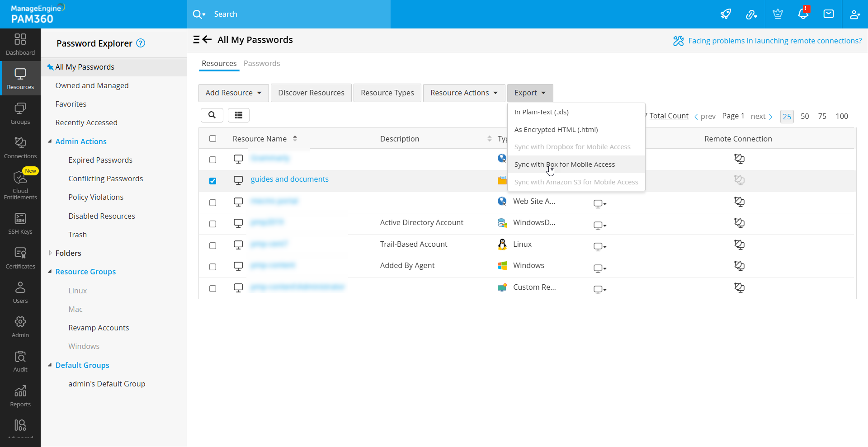Open the guides and documents resource link

[x=289, y=179]
